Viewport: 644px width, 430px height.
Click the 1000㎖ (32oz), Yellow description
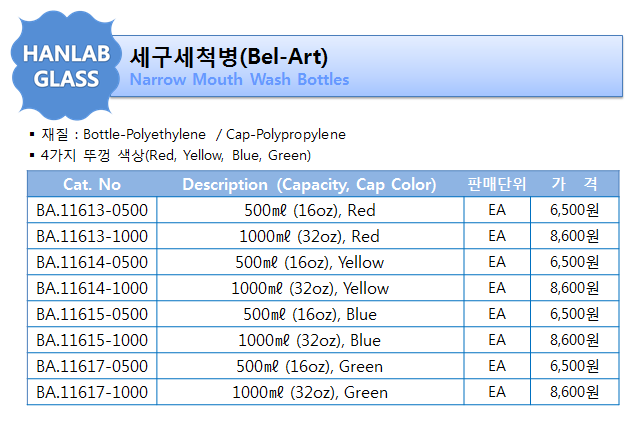click(x=310, y=288)
